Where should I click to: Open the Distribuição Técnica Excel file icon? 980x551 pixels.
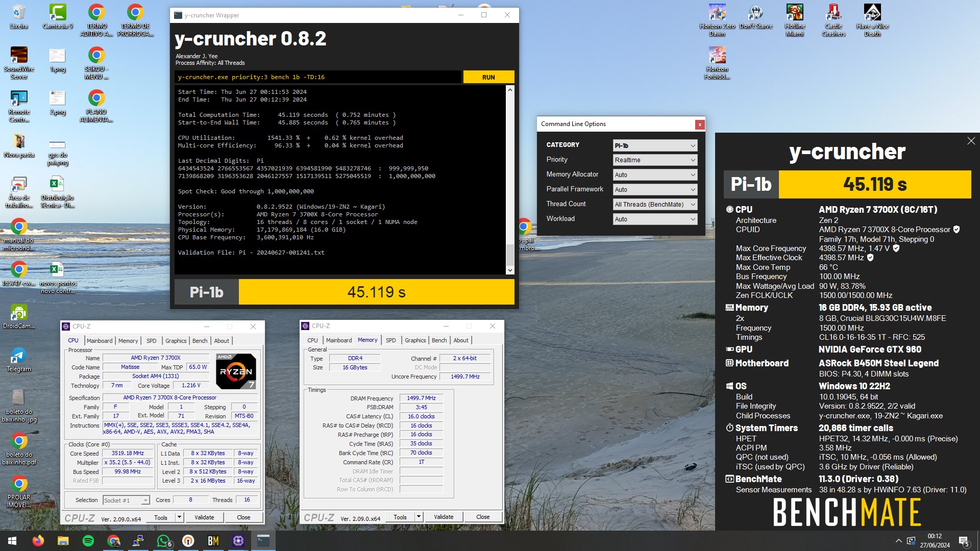[57, 191]
